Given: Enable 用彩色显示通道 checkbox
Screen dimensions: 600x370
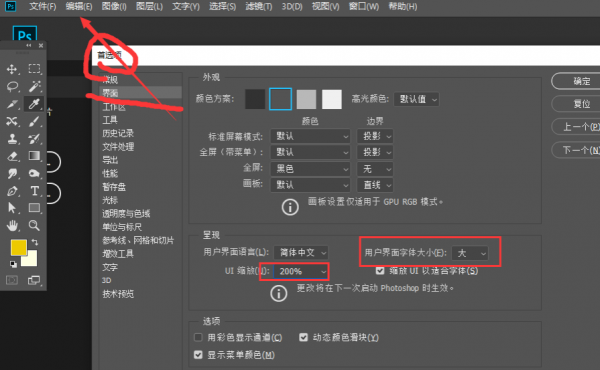Looking at the screenshot, I should (198, 337).
